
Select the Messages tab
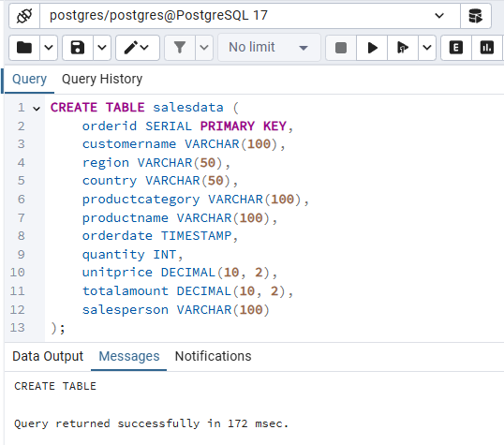(129, 356)
